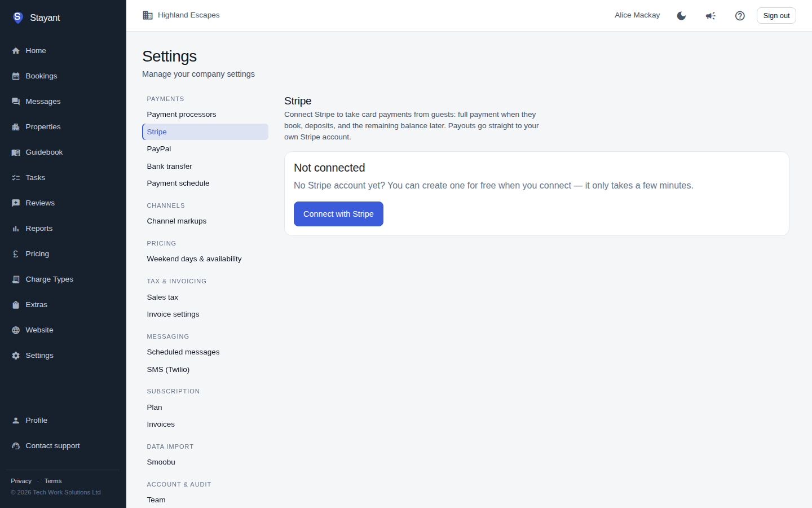Click the Charge Types receipt icon
The height and width of the screenshot is (508, 812).
(16, 279)
